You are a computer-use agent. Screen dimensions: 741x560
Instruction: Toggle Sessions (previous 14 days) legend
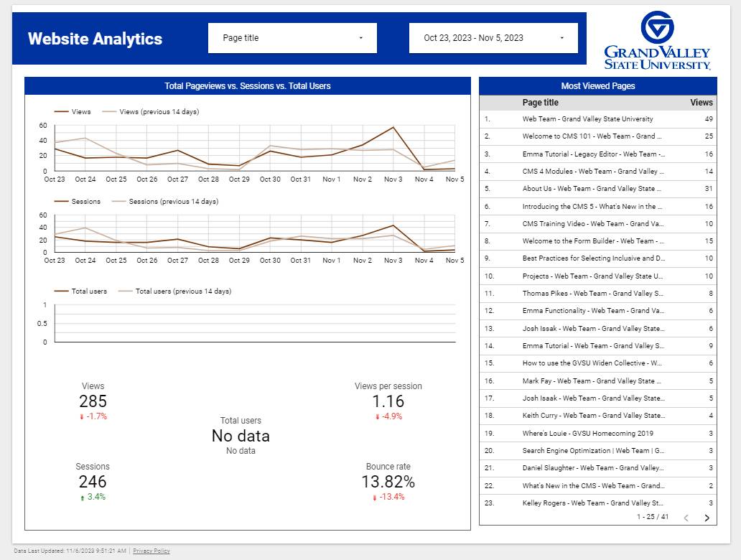click(x=165, y=202)
